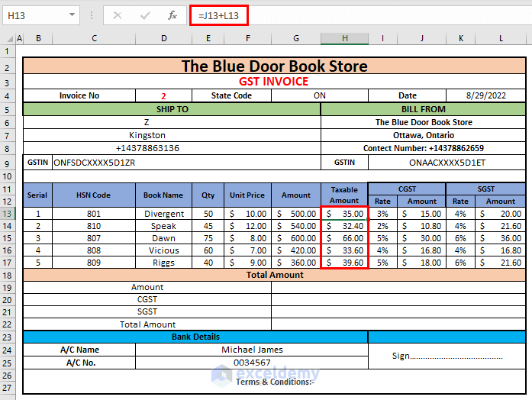Click the 'HSN Code' column header cell
This screenshot has height=400, width=532.
[94, 195]
